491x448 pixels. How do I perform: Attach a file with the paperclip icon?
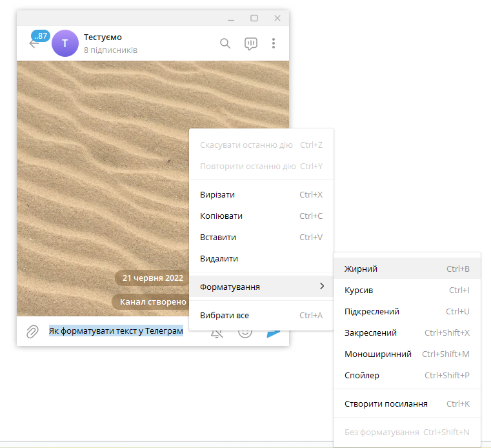pos(32,331)
